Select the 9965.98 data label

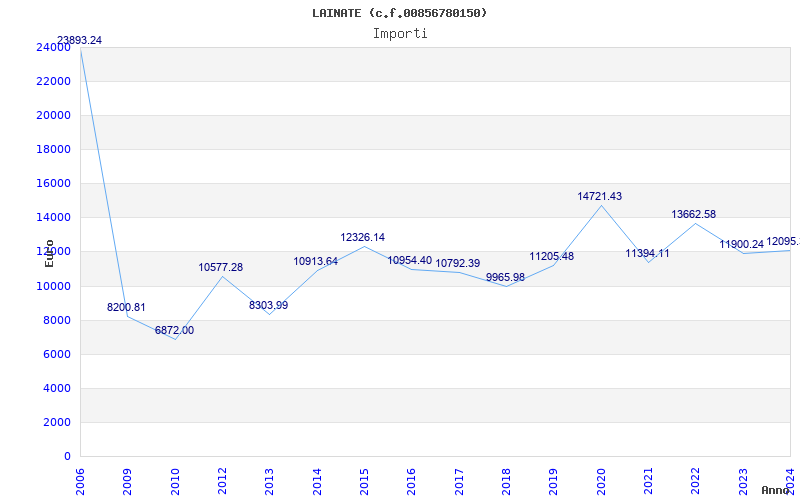coord(505,277)
